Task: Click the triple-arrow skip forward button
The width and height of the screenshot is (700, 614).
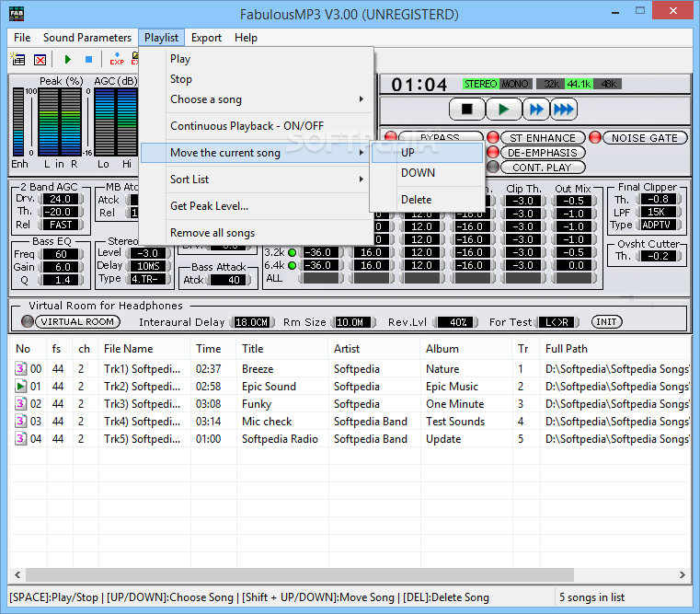Action: pyautogui.click(x=563, y=109)
